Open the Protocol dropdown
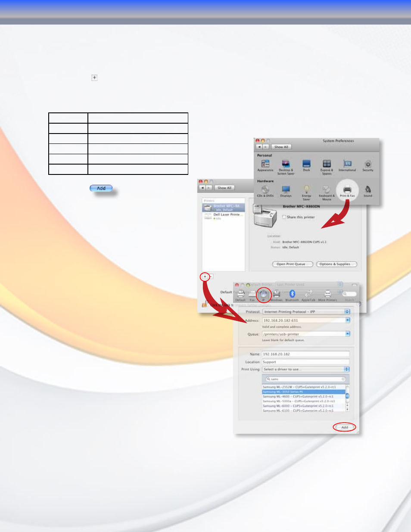The width and height of the screenshot is (411, 532). click(306, 311)
